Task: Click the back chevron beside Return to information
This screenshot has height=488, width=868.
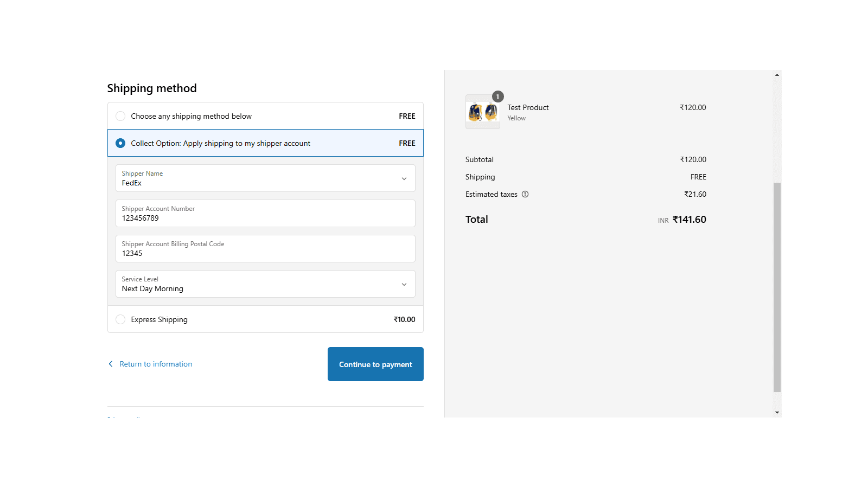Action: [111, 364]
